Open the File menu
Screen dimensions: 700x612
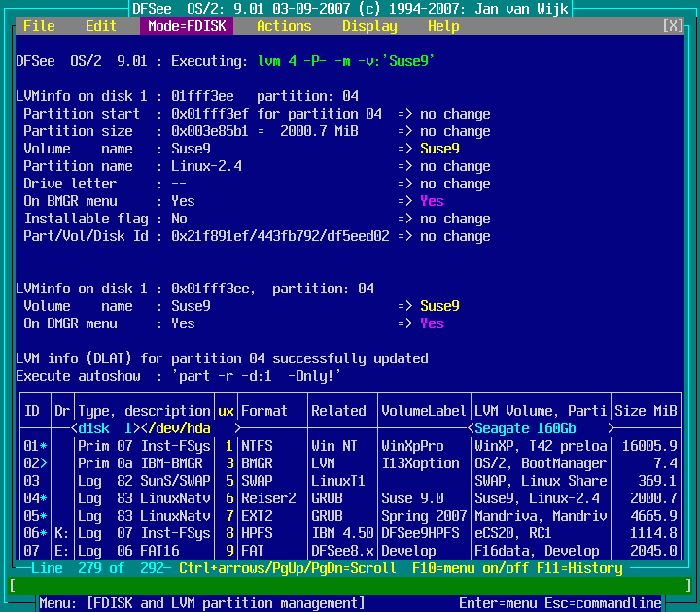pyautogui.click(x=39, y=26)
